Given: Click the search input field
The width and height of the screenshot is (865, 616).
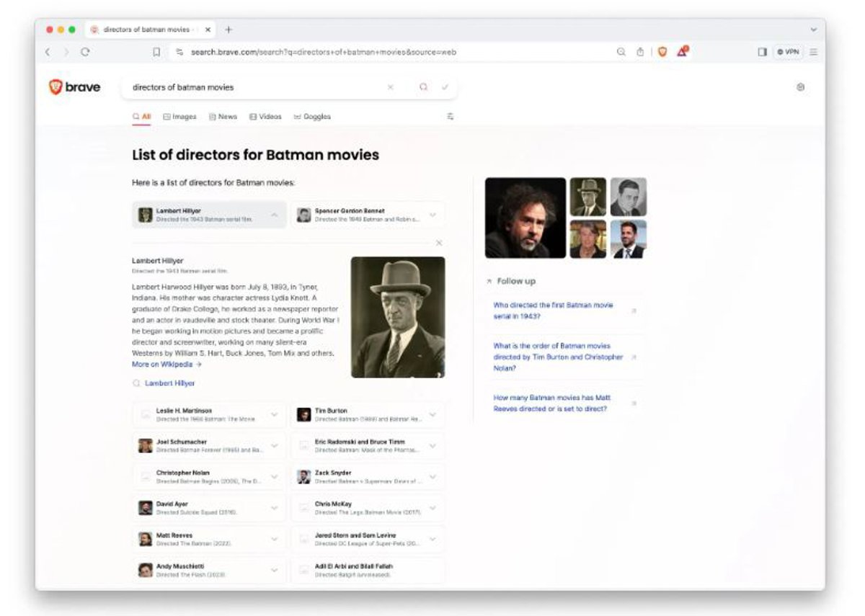Looking at the screenshot, I should [252, 87].
